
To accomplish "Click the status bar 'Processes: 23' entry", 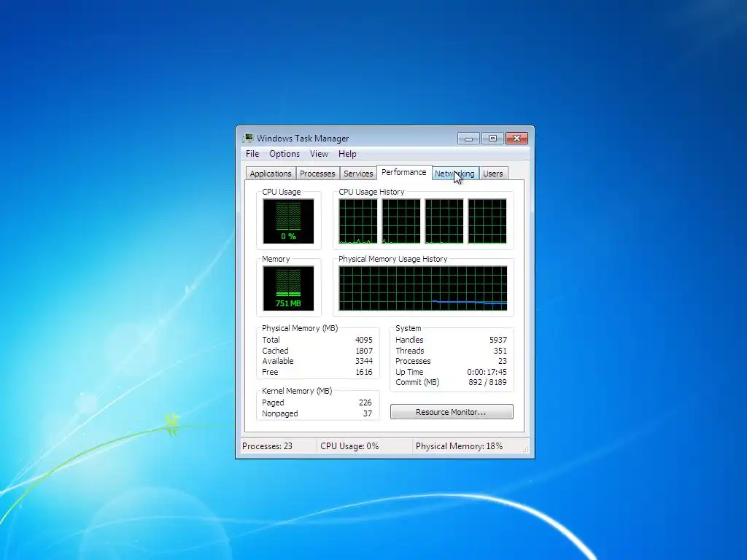I will (x=267, y=446).
